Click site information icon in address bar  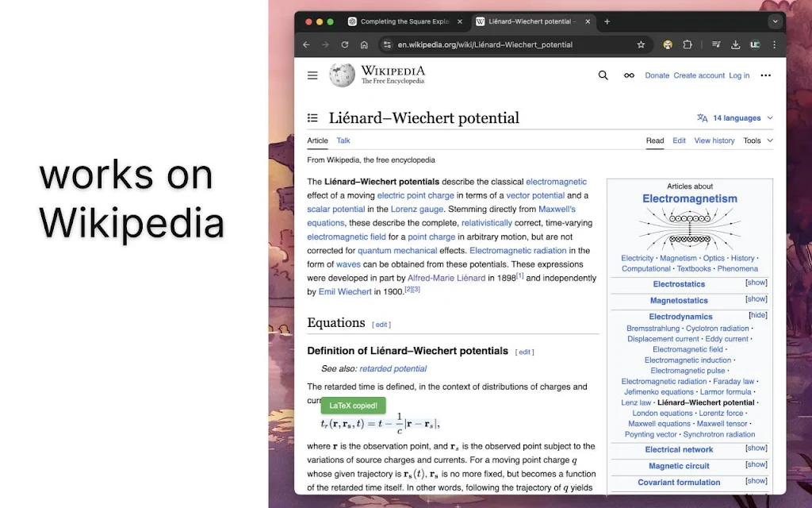pyautogui.click(x=387, y=44)
